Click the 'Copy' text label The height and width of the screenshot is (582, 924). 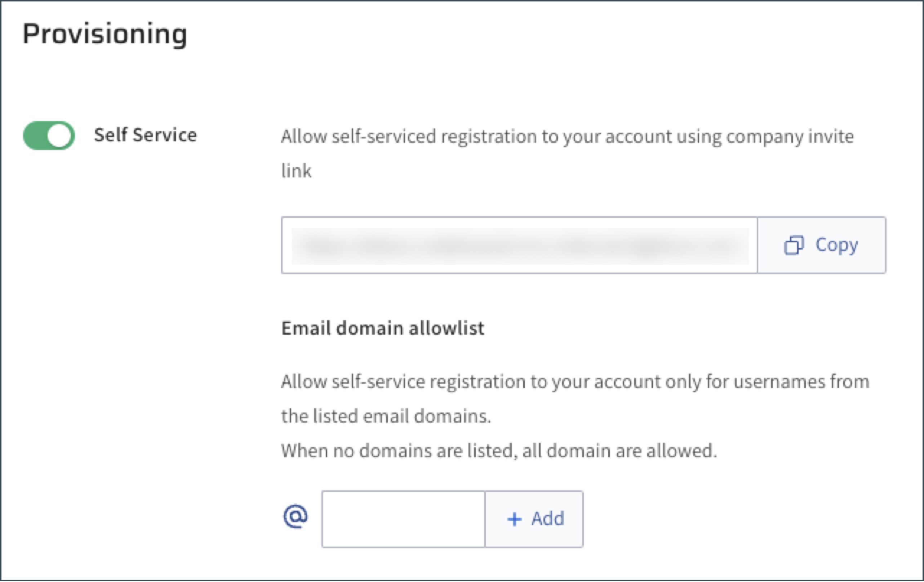(836, 245)
